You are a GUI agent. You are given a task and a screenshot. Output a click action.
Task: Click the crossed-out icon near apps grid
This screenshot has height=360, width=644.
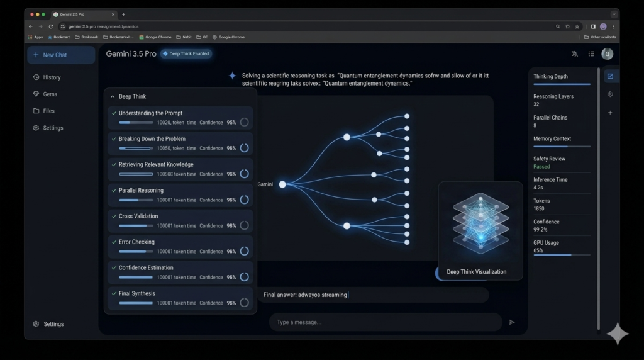click(575, 54)
